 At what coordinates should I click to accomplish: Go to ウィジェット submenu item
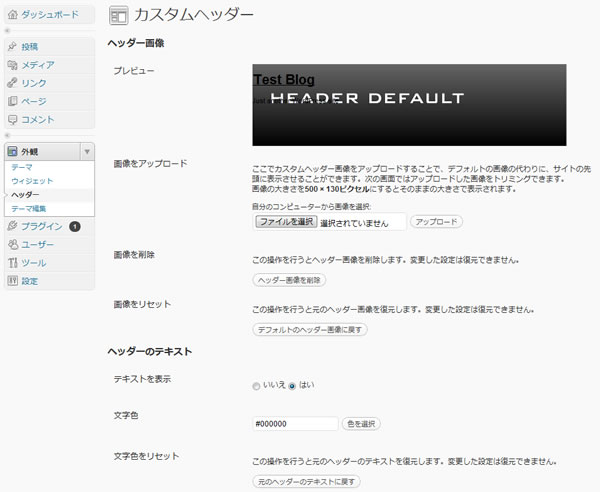click(32, 181)
